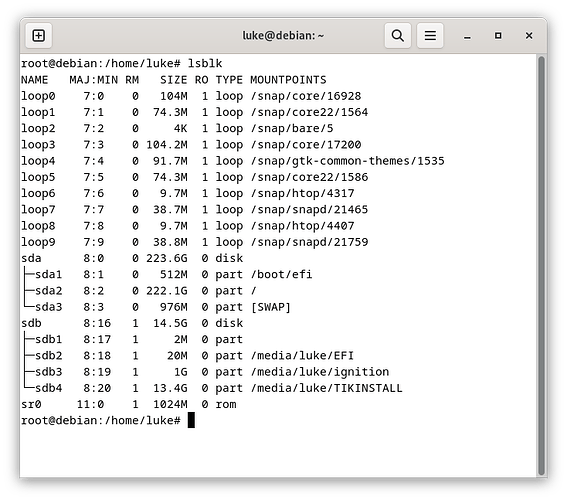Click the /snap/htop/4407 mount path
The height and width of the screenshot is (500, 567).
[x=302, y=226]
